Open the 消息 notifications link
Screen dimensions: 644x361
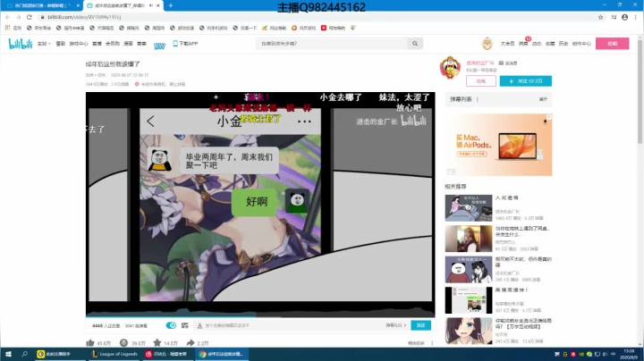coord(523,44)
